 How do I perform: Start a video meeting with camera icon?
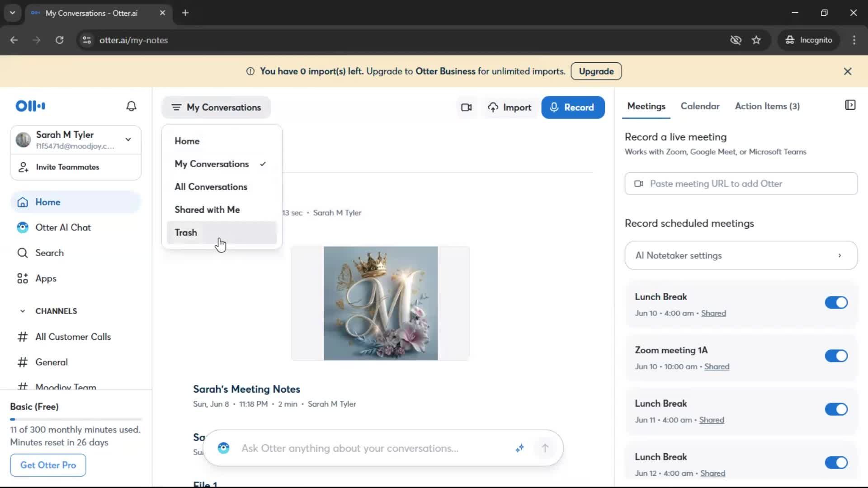tap(466, 108)
